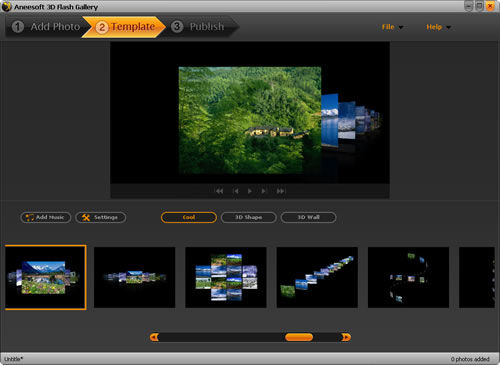Screen dimensions: 500x365
Task: Expand the Help dropdown arrow
Action: coord(448,27)
